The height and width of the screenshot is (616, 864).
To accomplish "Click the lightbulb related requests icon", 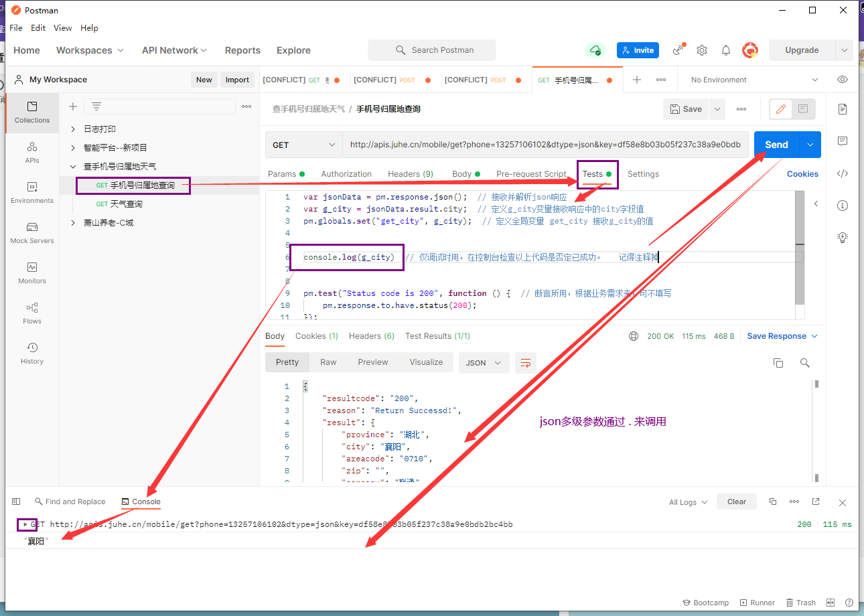I will (x=843, y=237).
